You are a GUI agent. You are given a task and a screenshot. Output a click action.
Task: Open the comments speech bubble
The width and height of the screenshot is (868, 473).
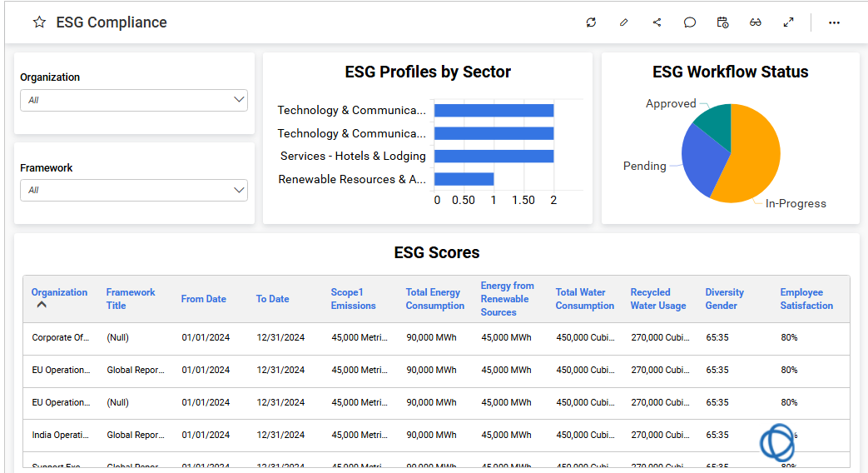[690, 22]
